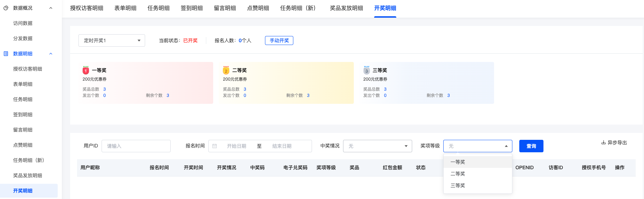Open the 中奖情况 dropdown

(x=377, y=146)
